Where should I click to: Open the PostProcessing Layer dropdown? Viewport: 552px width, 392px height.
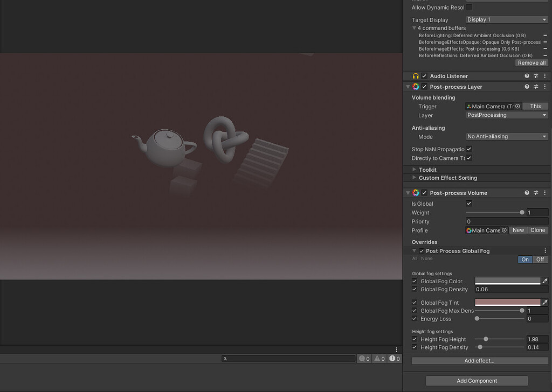506,115
